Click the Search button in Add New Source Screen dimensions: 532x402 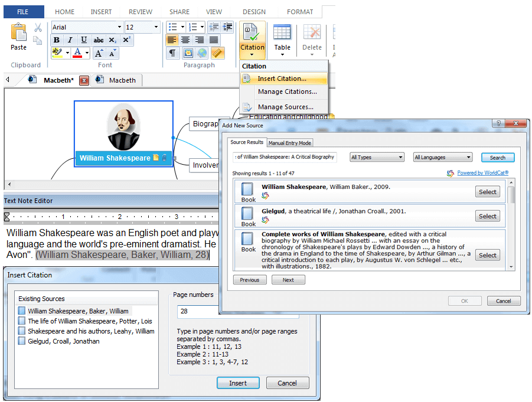(x=497, y=158)
